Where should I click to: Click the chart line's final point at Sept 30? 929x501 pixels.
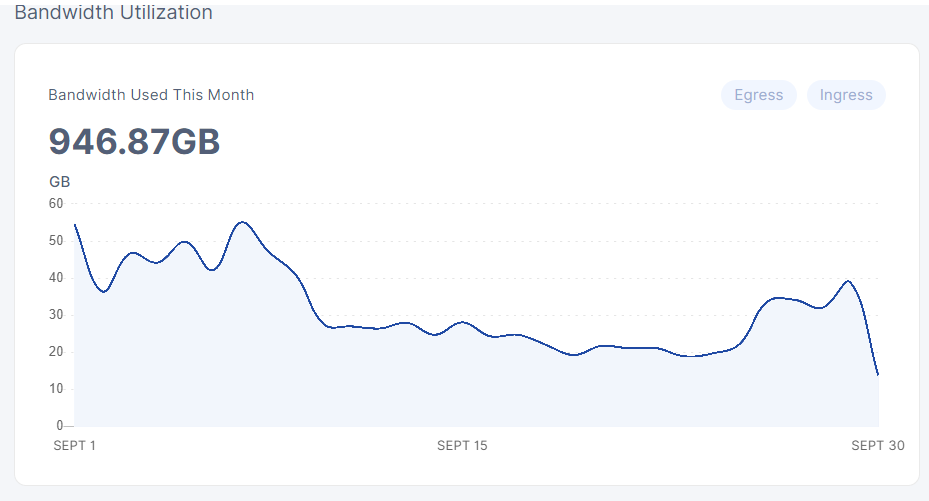point(878,375)
